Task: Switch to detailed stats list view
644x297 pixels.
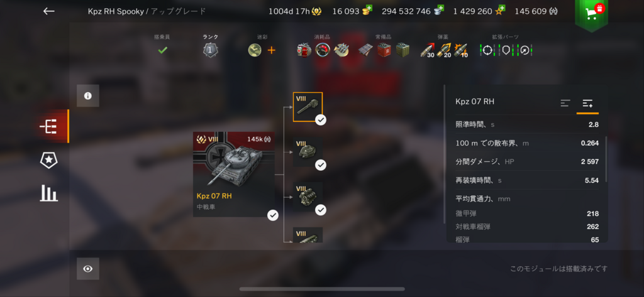Action: (587, 103)
